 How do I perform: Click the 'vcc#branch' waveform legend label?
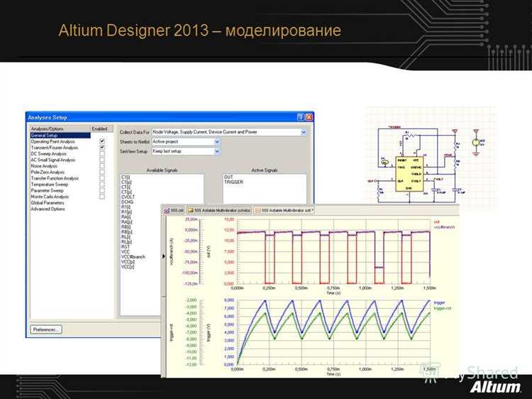tap(444, 227)
